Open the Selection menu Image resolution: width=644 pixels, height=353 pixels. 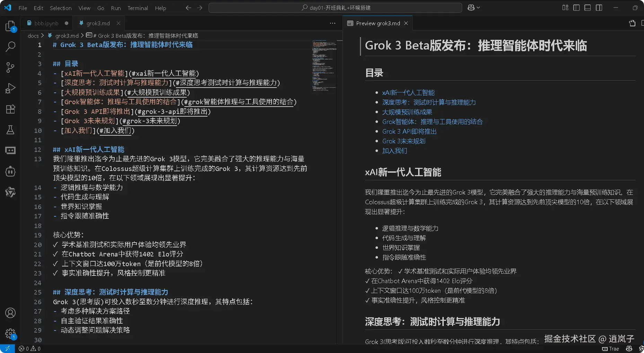click(61, 8)
